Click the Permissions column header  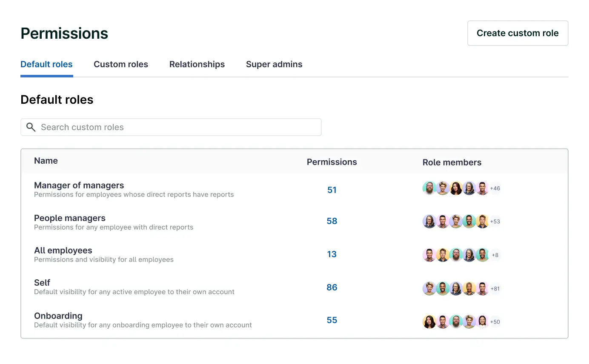click(x=332, y=162)
